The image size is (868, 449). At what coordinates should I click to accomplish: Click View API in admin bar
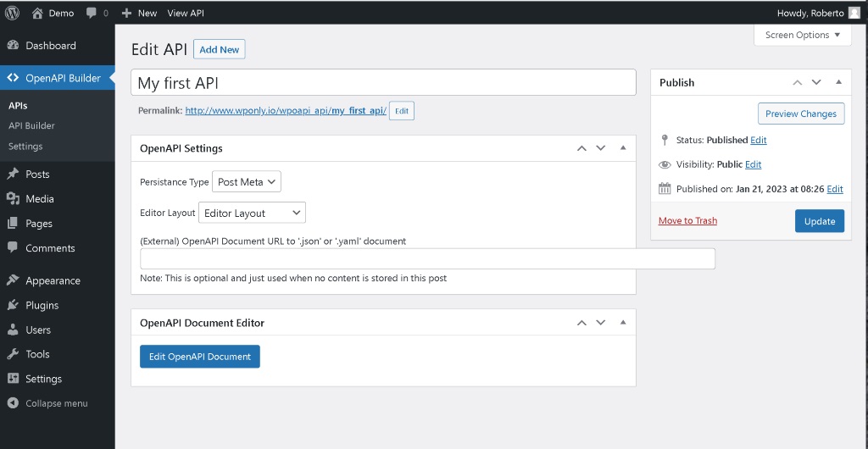(x=186, y=13)
